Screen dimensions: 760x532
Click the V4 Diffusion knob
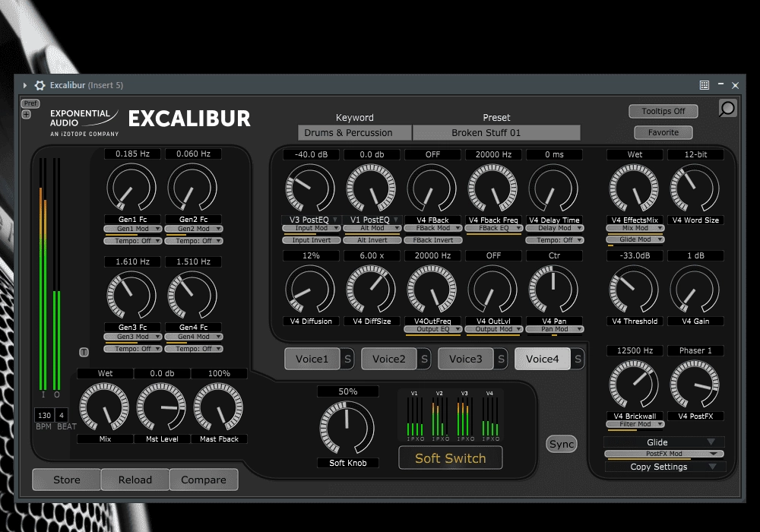[310, 290]
